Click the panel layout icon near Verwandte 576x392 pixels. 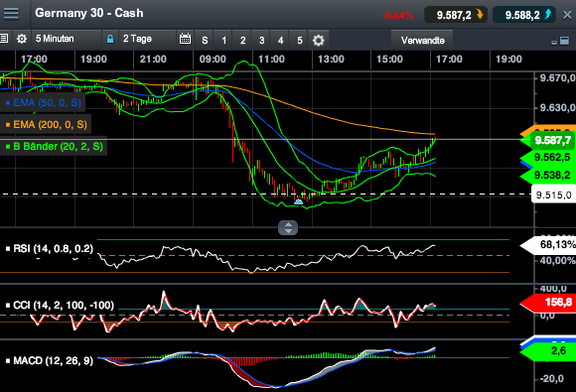coord(564,41)
